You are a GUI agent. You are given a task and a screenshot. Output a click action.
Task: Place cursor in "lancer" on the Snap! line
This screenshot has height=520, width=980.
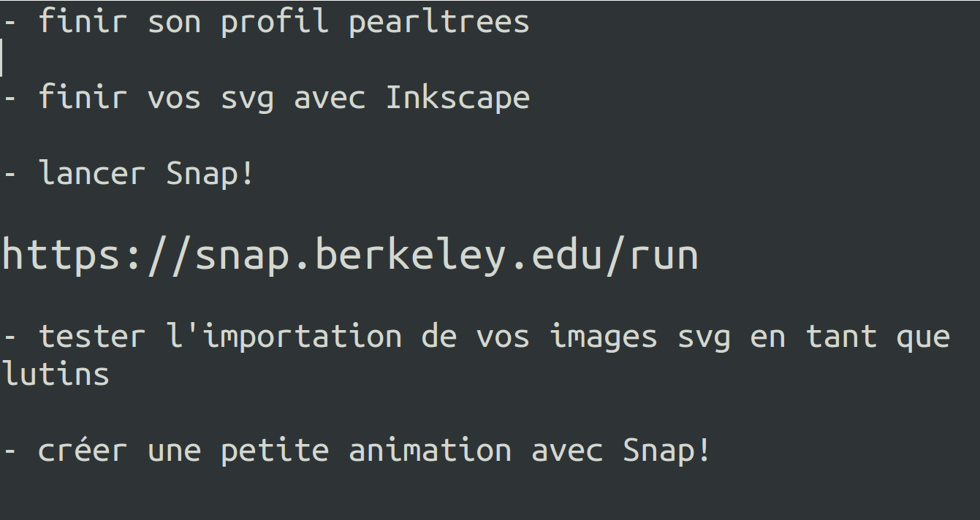pyautogui.click(x=92, y=174)
